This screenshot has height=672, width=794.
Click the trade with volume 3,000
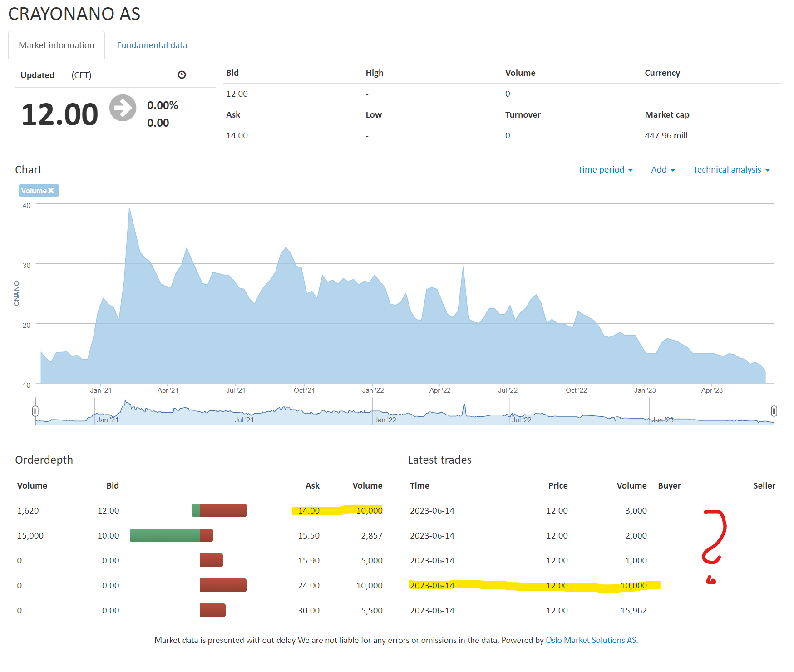[636, 510]
